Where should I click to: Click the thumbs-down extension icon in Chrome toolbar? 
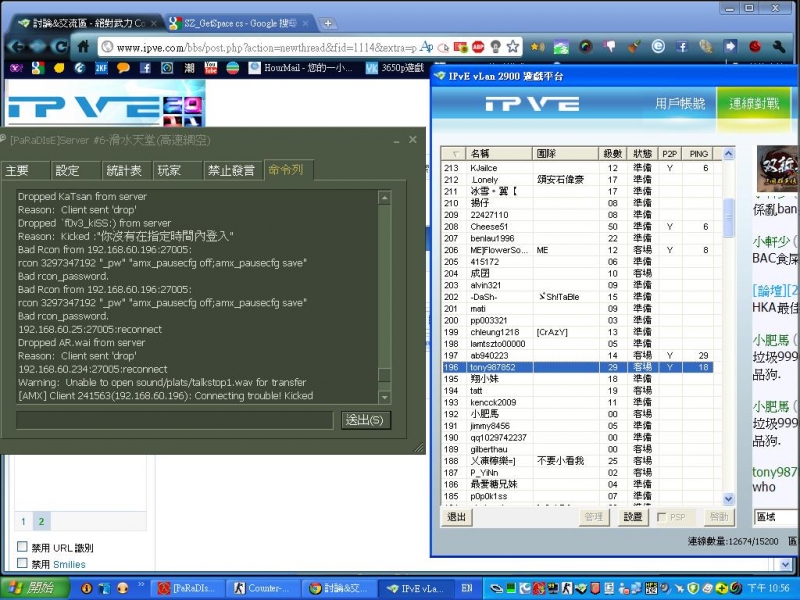tap(609, 47)
